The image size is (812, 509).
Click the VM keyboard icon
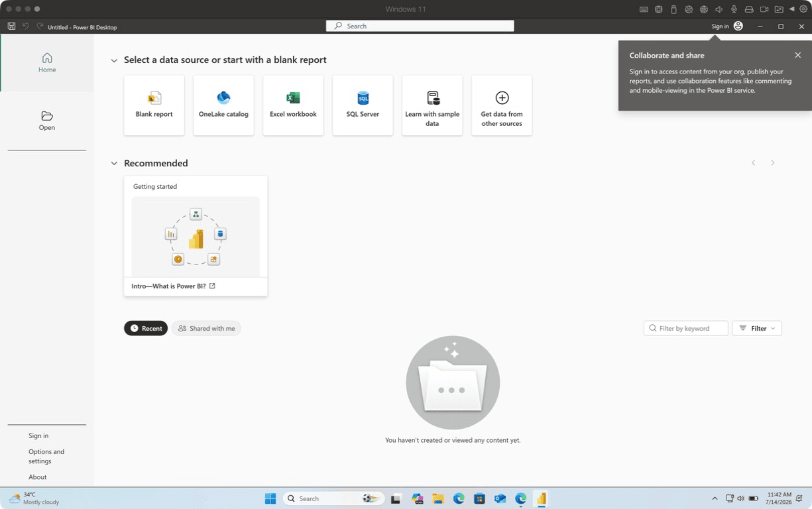[644, 9]
